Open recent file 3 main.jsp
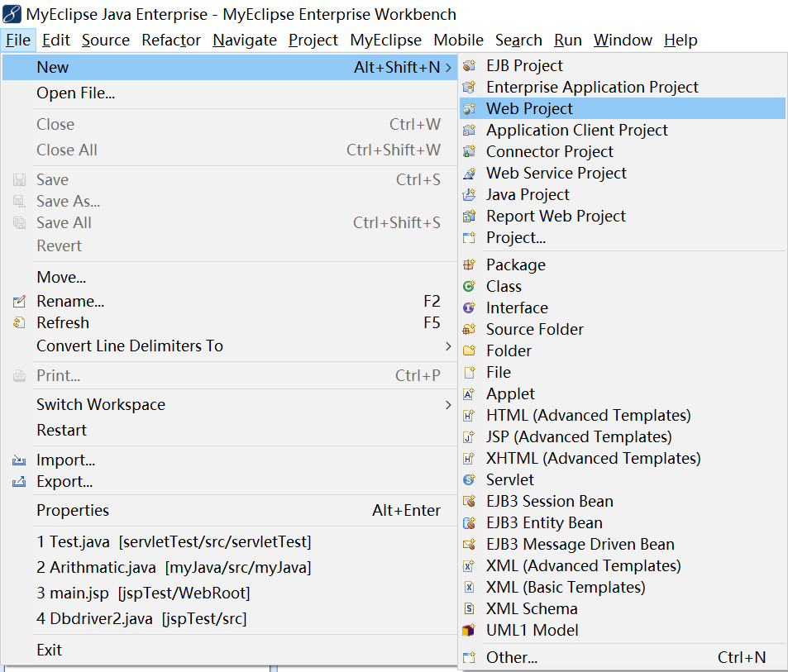Viewport: 788px width, 672px height. pos(229,593)
